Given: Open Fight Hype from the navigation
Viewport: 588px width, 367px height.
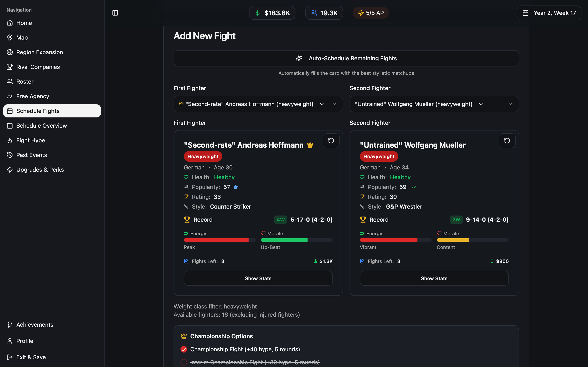Looking at the screenshot, I should coord(30,140).
